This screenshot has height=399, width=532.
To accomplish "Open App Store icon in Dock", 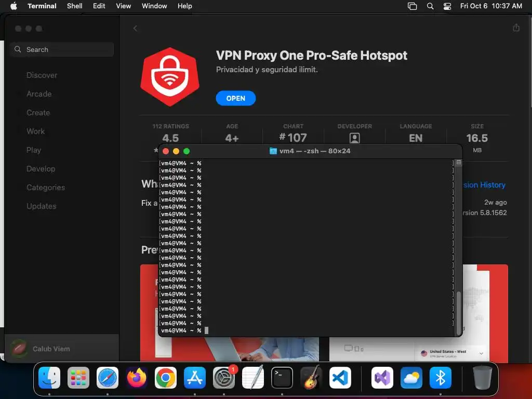I will click(195, 378).
